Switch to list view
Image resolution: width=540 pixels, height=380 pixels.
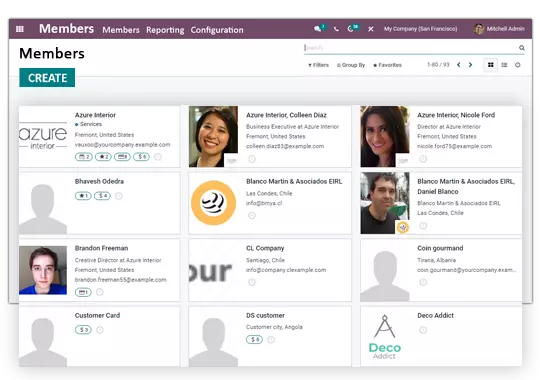pyautogui.click(x=504, y=65)
